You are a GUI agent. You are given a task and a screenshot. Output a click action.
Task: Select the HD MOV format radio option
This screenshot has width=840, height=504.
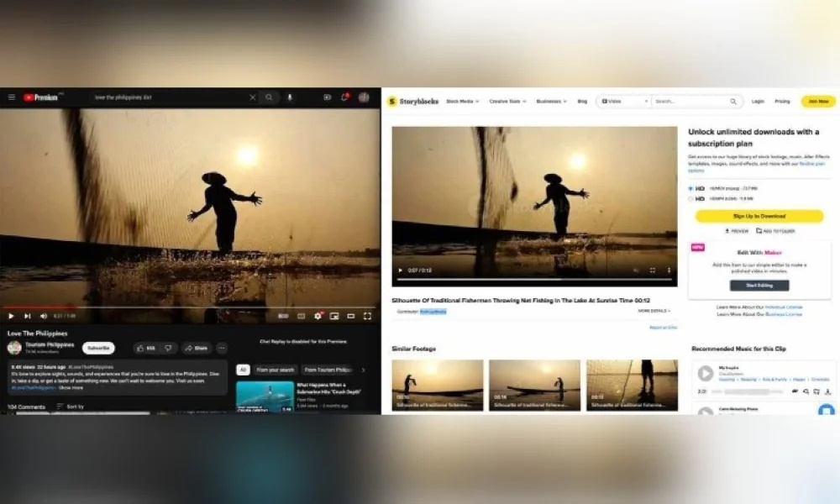(690, 188)
